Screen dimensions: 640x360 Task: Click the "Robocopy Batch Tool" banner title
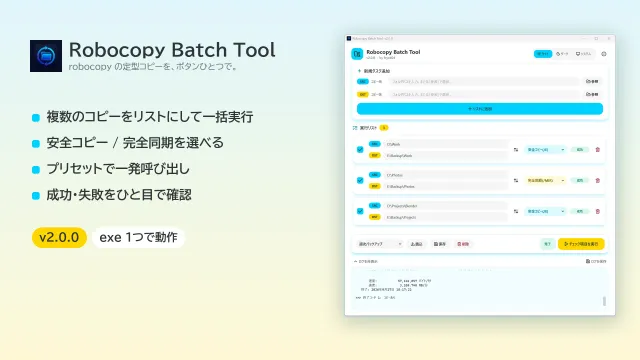pos(172,50)
